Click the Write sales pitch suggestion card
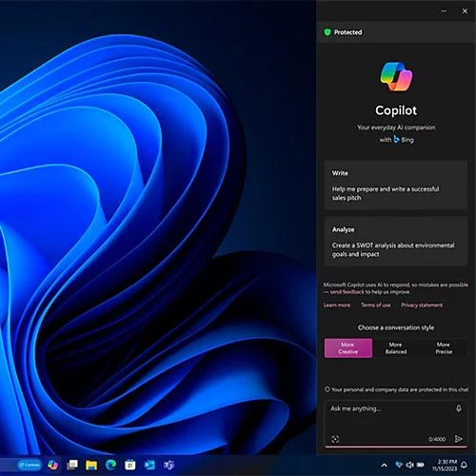The width and height of the screenshot is (476, 476). 396,185
